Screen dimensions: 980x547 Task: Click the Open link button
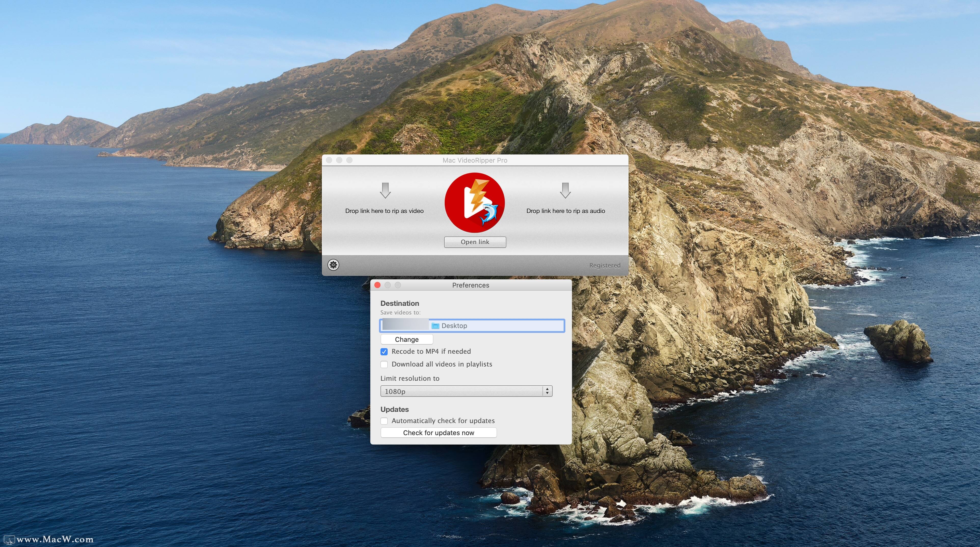[x=475, y=242]
